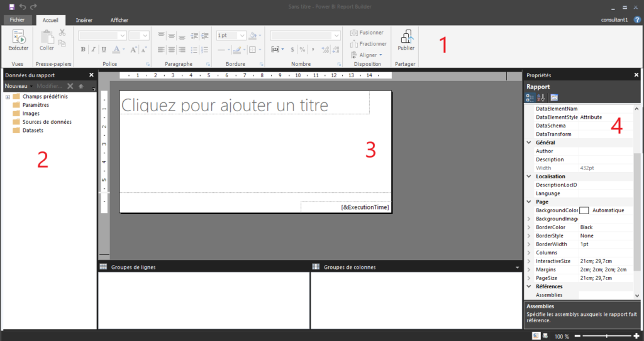This screenshot has width=644, height=341.
Task: Switch to the Insérer ribbon tab
Action: [84, 20]
